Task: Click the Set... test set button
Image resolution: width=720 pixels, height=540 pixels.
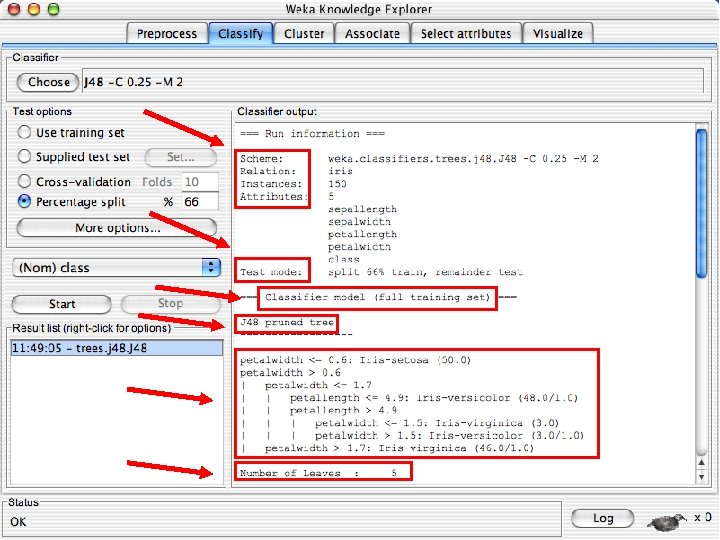Action: point(181,158)
